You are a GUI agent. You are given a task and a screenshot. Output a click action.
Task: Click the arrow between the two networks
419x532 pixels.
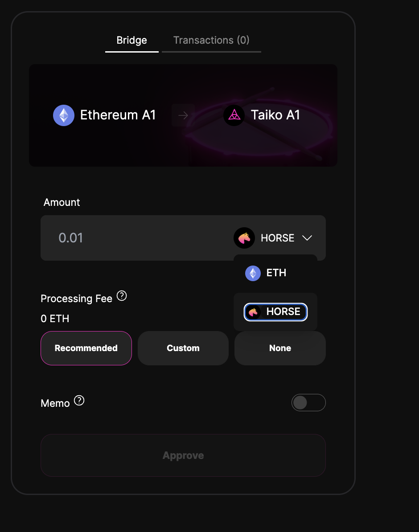(x=183, y=115)
